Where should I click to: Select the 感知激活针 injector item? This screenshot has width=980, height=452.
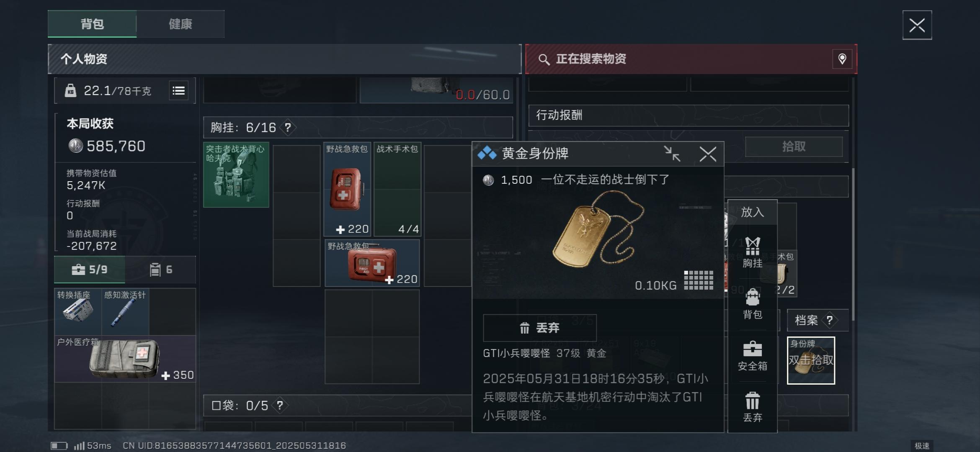[125, 312]
